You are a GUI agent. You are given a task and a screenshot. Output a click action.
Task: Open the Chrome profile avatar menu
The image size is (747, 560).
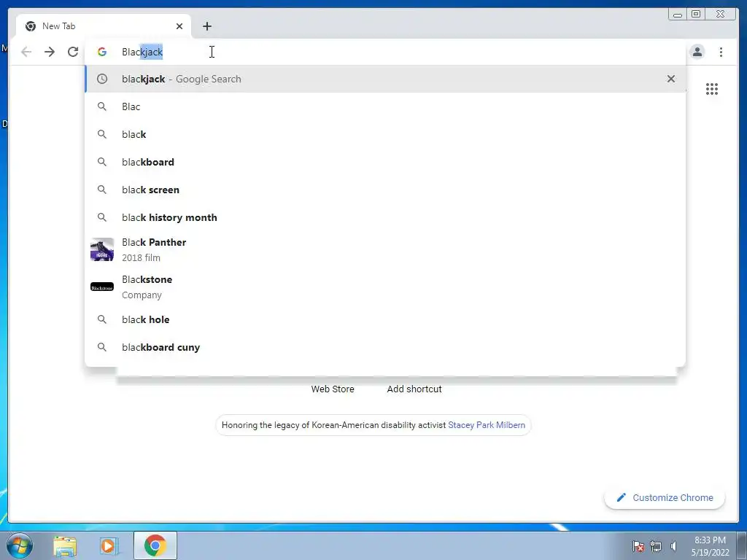pyautogui.click(x=697, y=52)
